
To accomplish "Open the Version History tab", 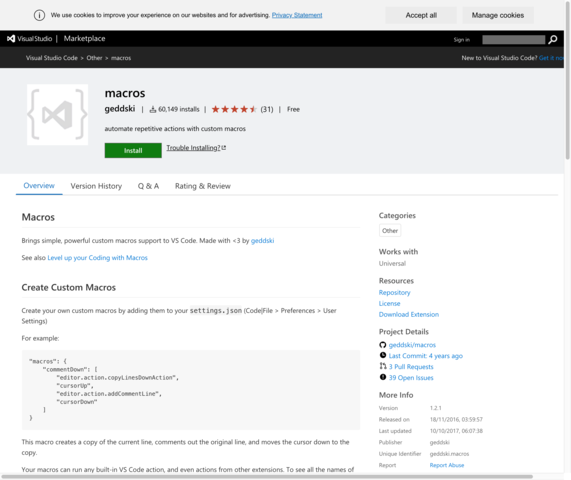I will tap(96, 186).
